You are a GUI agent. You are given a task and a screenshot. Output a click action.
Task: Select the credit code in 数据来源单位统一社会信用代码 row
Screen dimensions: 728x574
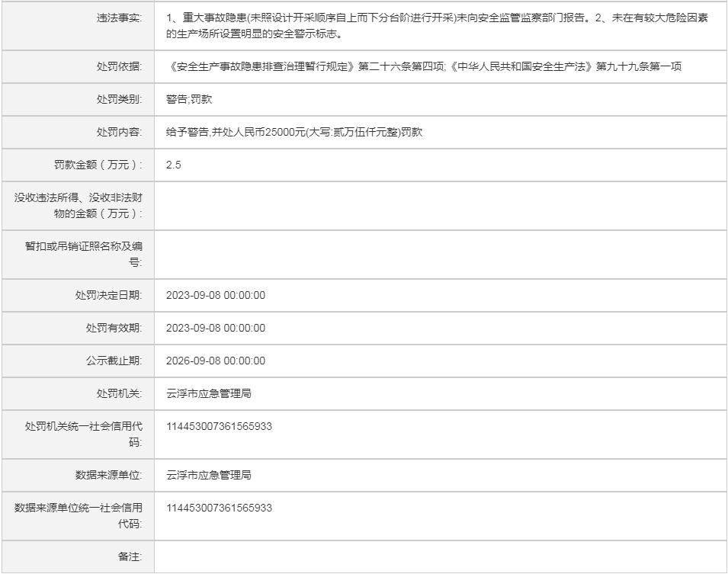[x=219, y=508]
